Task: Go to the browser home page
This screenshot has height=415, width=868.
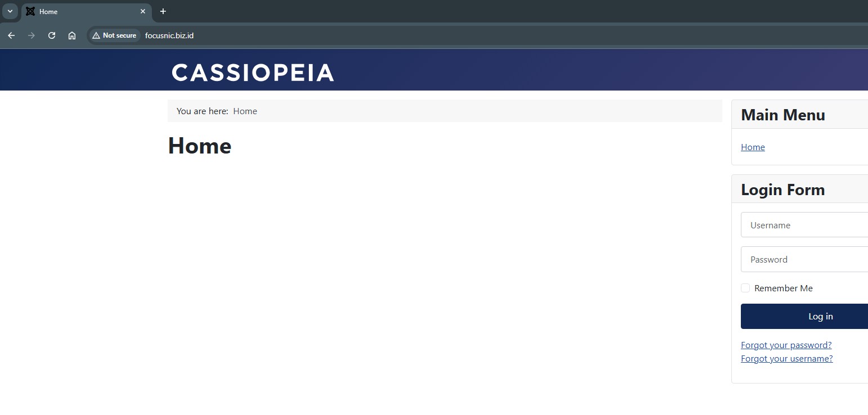Action: click(72, 35)
